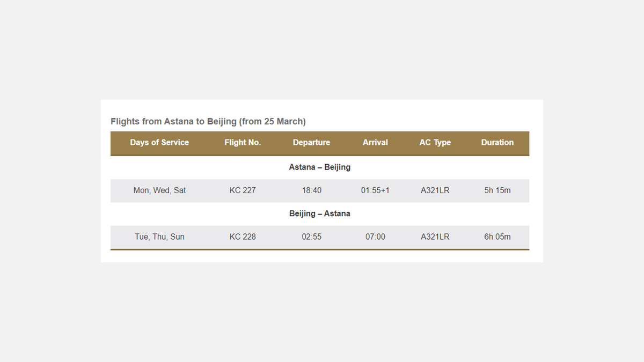
Task: Click flight number KC 227
Action: click(243, 190)
